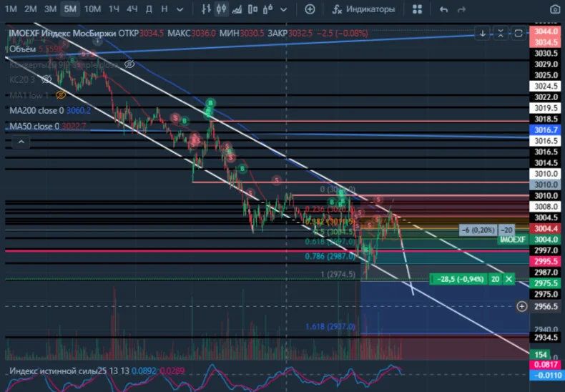Collapse the indicator legend with the chevron-up button
The height and width of the screenshot is (392, 565).
click(x=21, y=142)
